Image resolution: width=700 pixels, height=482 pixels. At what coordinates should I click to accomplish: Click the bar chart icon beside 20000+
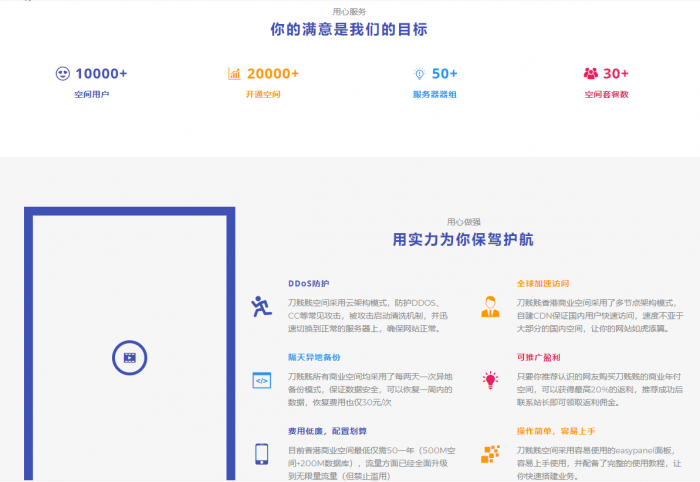[234, 73]
